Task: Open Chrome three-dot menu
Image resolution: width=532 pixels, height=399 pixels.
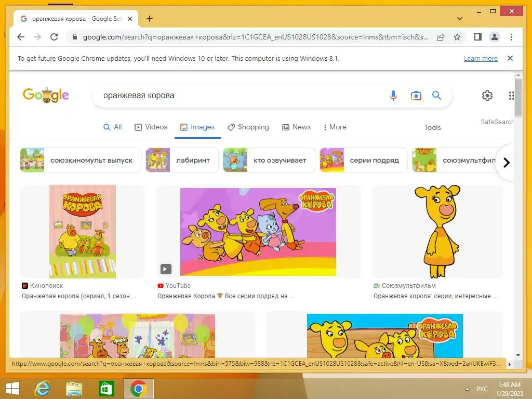Action: coord(511,37)
